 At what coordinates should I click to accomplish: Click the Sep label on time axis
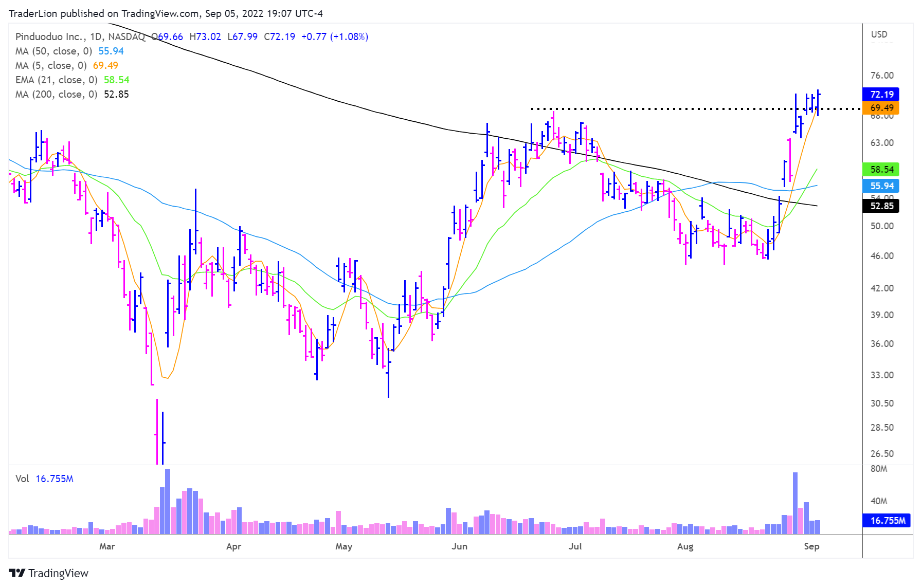(811, 546)
